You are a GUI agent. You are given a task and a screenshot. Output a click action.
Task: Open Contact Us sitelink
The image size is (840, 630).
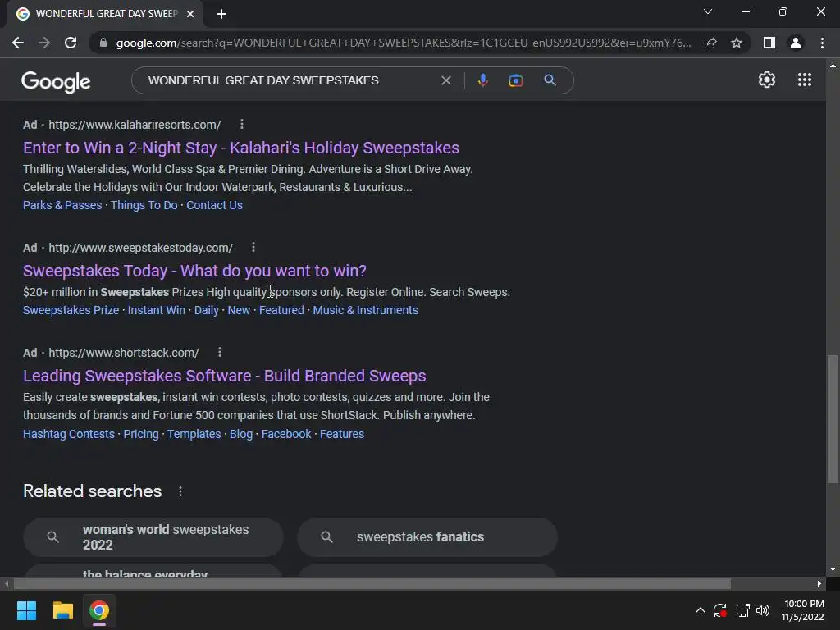pos(214,205)
